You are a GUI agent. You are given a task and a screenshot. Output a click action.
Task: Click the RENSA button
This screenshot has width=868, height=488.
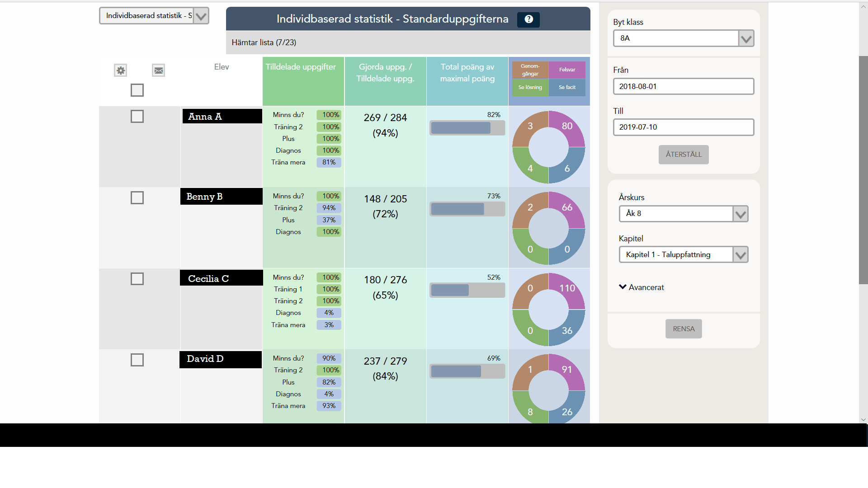(684, 329)
